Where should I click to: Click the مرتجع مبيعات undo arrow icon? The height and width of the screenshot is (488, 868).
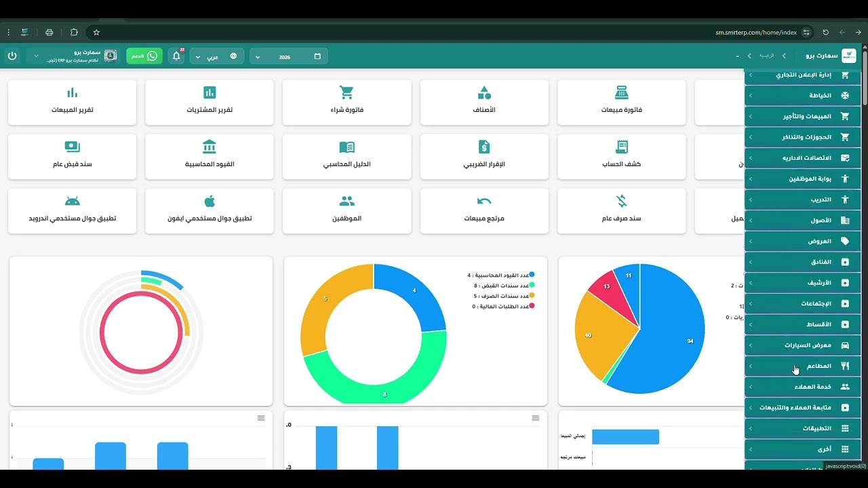[484, 201]
